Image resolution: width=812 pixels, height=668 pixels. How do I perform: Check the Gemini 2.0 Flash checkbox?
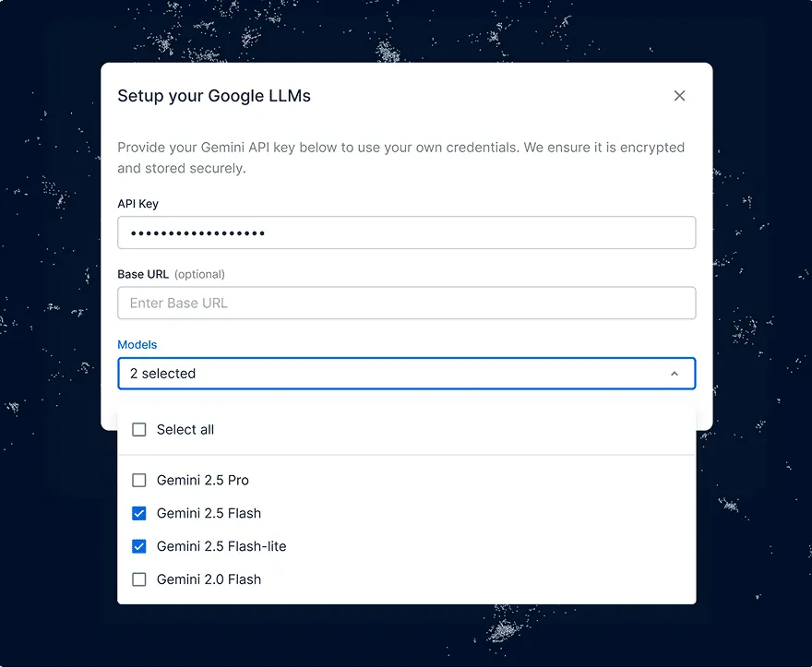click(139, 579)
